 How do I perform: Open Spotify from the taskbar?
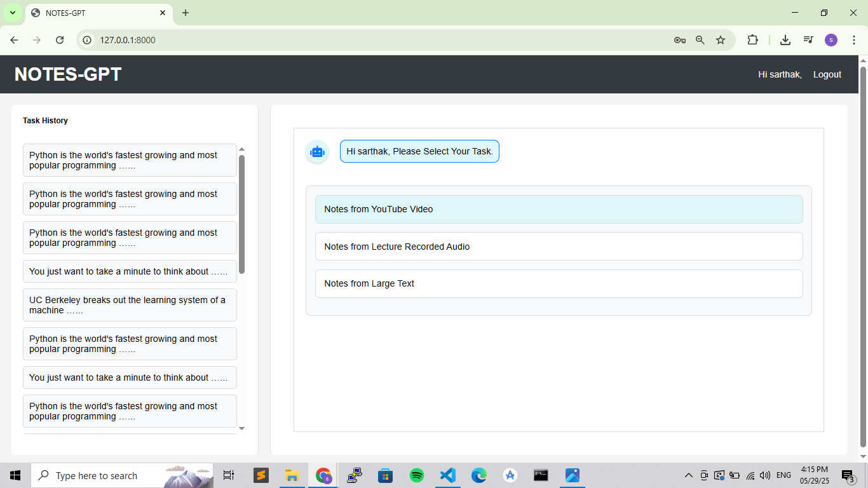click(417, 475)
